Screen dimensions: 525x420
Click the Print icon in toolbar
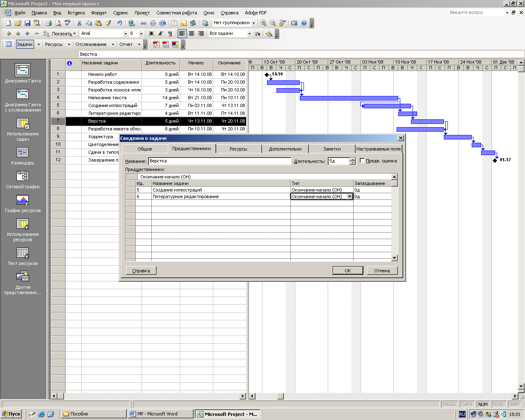(48, 23)
